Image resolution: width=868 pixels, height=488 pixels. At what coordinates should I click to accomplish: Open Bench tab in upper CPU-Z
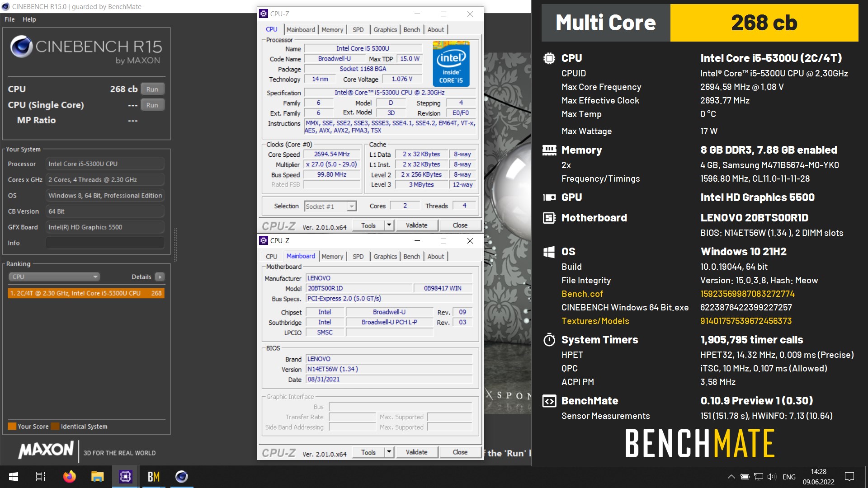click(412, 29)
